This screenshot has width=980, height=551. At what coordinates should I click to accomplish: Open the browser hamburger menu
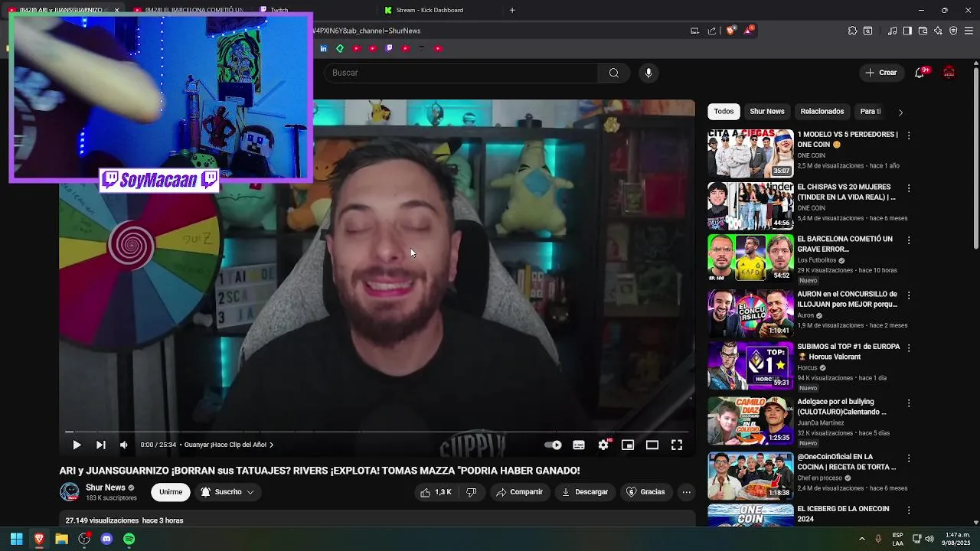click(969, 31)
